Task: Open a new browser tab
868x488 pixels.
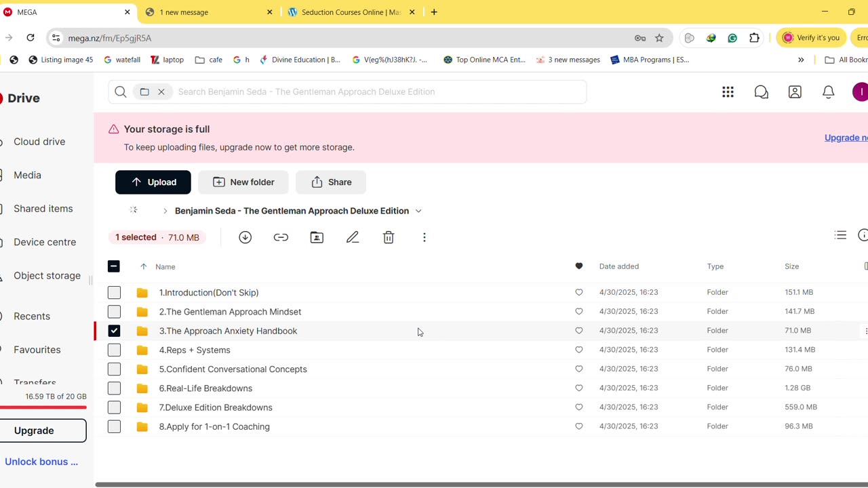Action: 434,12
